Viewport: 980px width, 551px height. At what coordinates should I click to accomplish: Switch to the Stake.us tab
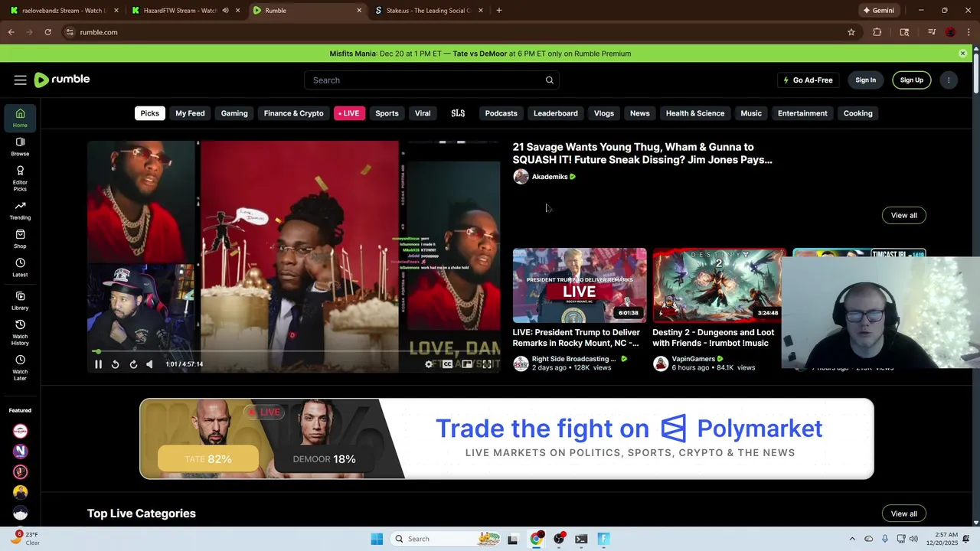click(x=428, y=11)
